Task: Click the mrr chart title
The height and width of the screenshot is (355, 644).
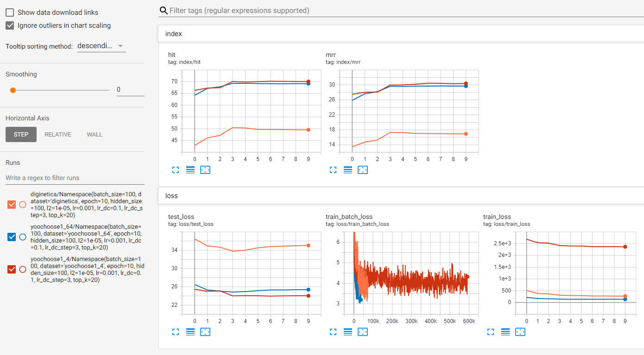Action: [x=330, y=55]
